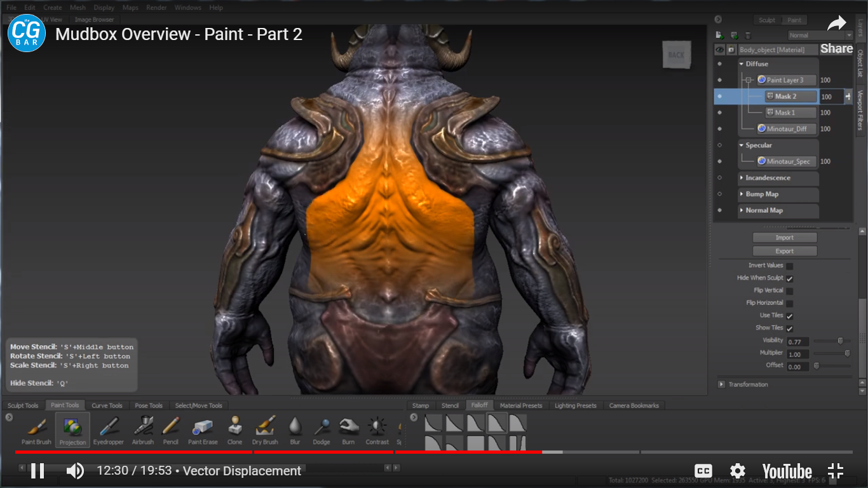Image resolution: width=868 pixels, height=488 pixels.
Task: Exit fullscreen video mode
Action: tap(836, 471)
